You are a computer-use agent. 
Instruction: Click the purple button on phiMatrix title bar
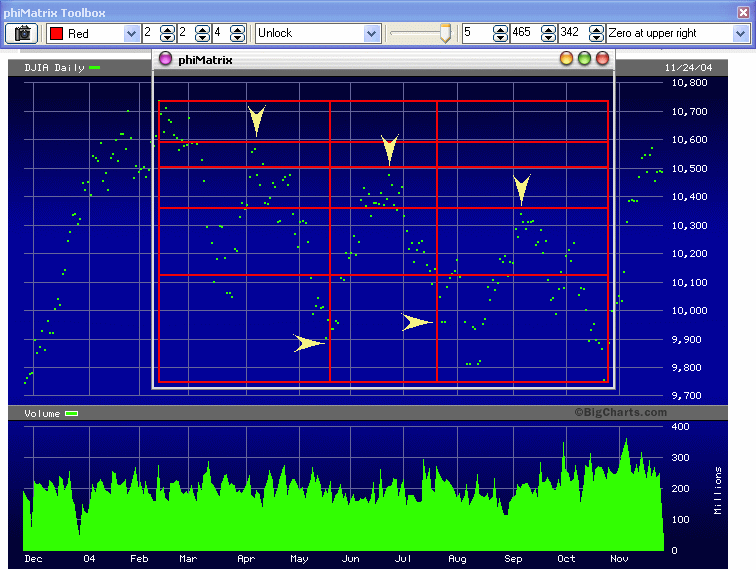click(x=165, y=59)
